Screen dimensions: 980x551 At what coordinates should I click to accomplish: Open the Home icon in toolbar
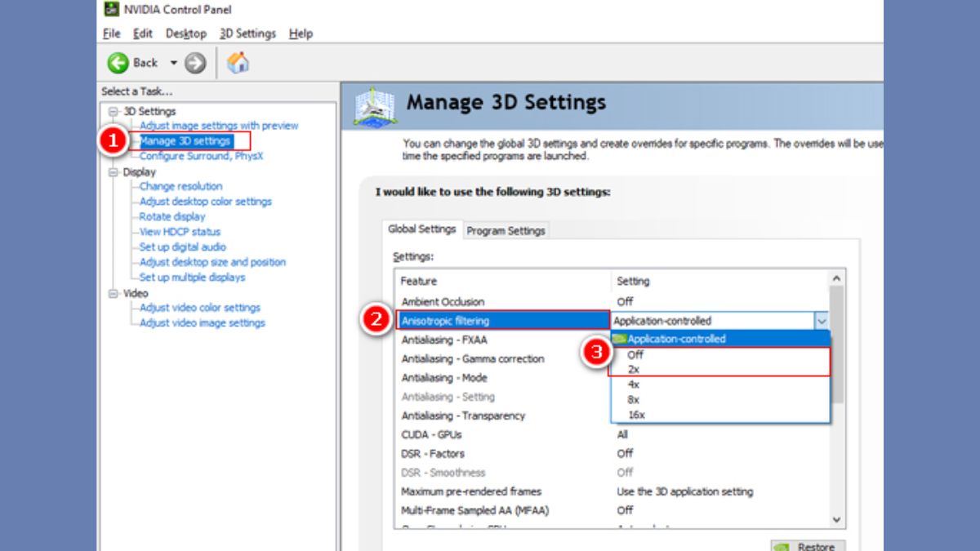tap(238, 63)
